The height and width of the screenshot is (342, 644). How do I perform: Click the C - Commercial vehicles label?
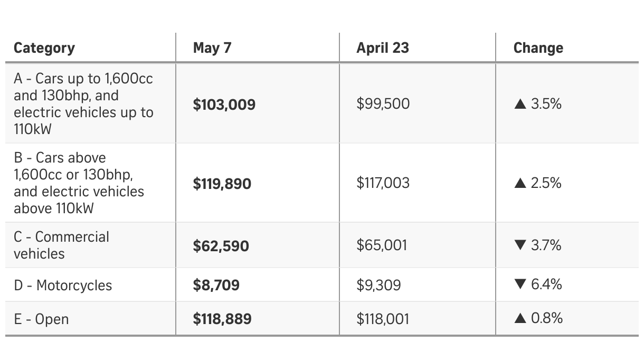[61, 245]
